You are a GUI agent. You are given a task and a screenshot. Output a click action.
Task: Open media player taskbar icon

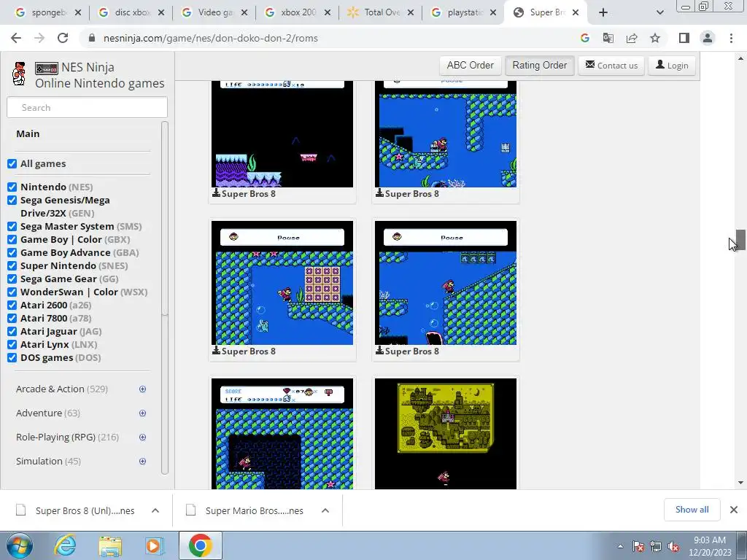155,545
